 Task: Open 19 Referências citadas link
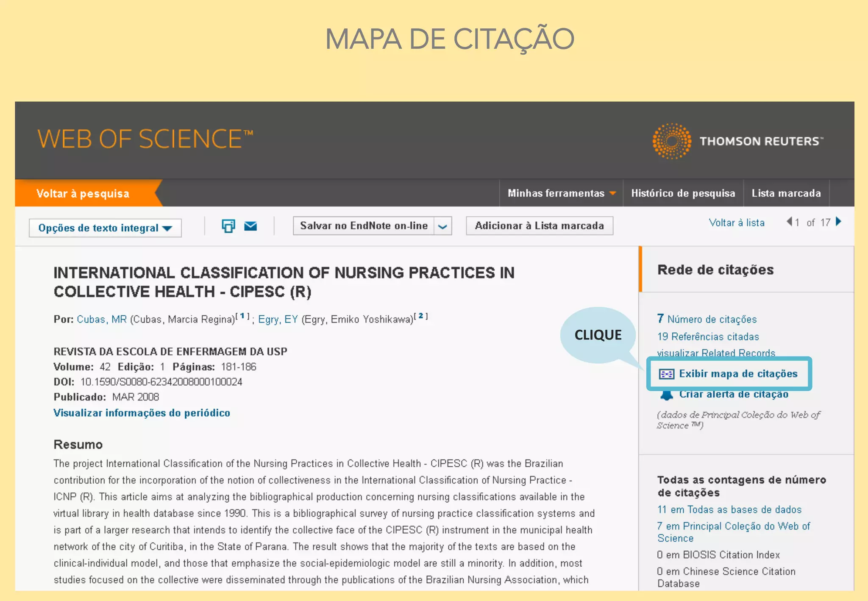708,337
